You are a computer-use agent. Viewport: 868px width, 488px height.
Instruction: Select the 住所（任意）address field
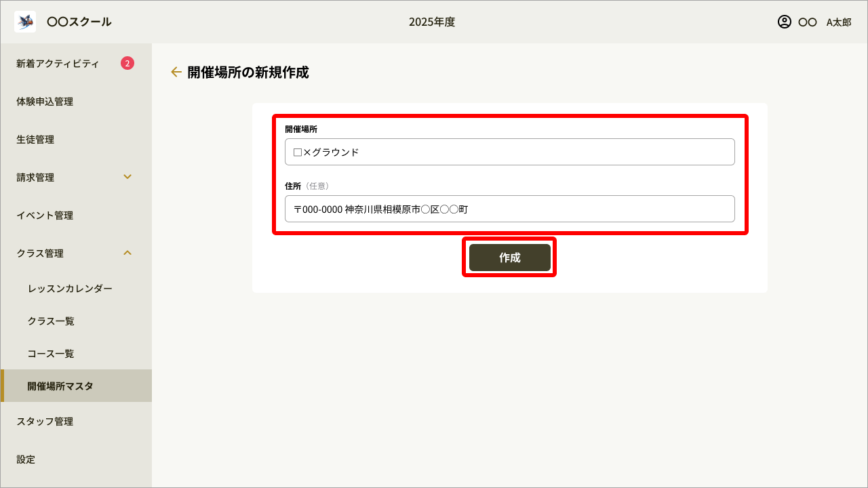coord(509,209)
